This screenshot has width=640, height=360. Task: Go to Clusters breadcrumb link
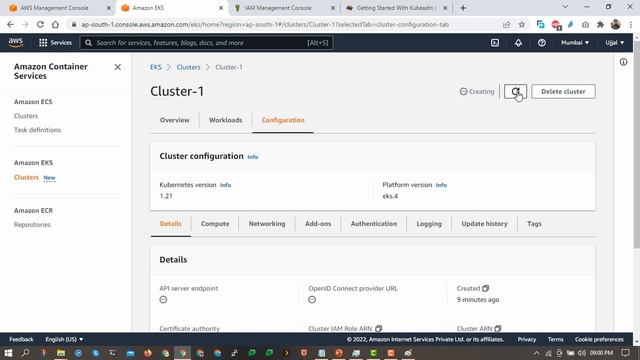(188, 67)
